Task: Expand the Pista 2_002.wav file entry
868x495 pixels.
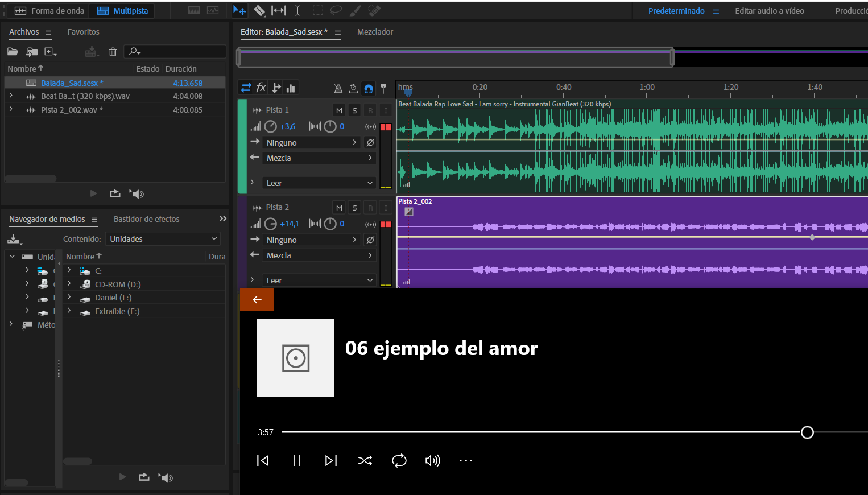Action: 11,109
